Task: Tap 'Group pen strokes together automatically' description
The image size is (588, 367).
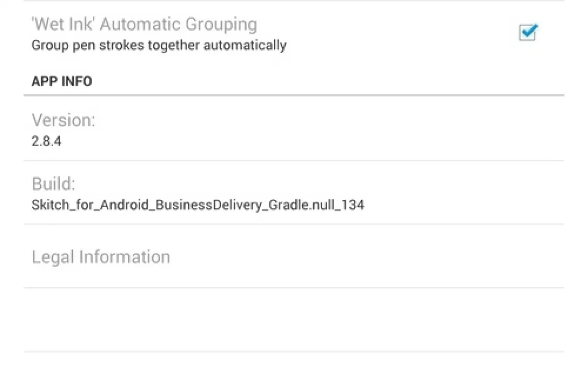Action: click(159, 45)
